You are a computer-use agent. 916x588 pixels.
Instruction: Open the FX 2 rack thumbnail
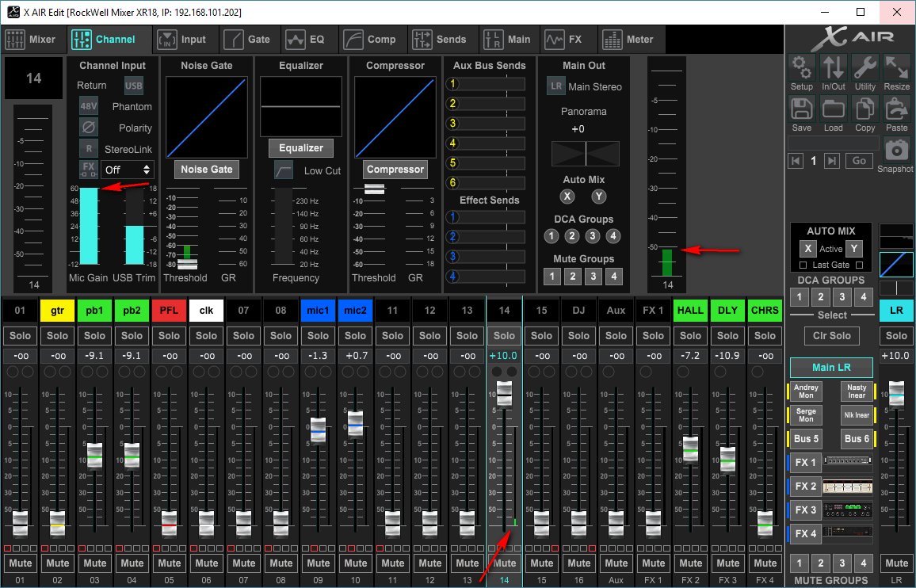[x=848, y=486]
